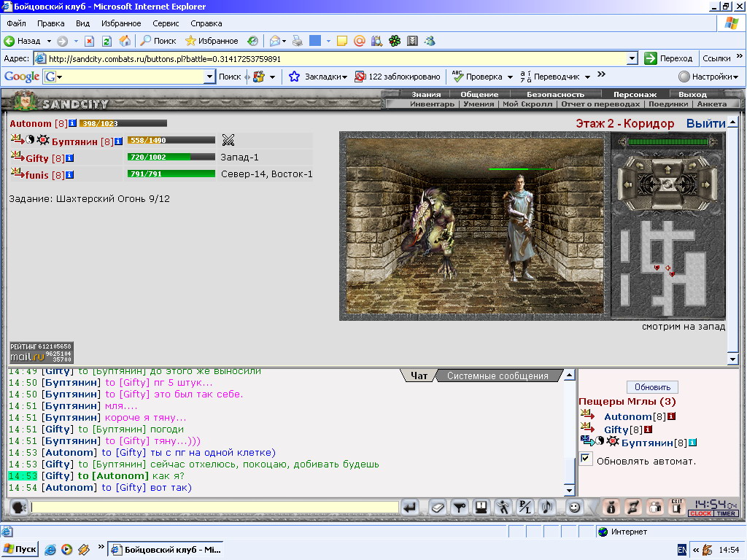Click the IE Home toolbar icon

point(124,41)
